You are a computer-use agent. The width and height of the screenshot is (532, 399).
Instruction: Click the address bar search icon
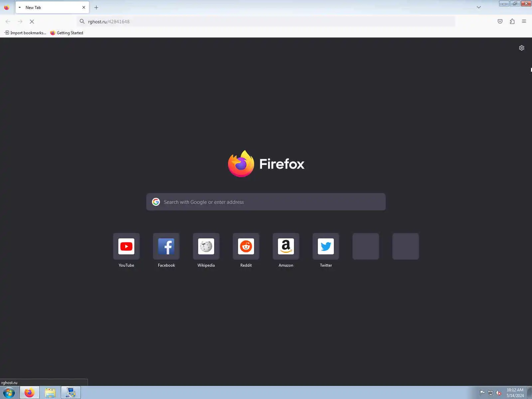tap(82, 22)
